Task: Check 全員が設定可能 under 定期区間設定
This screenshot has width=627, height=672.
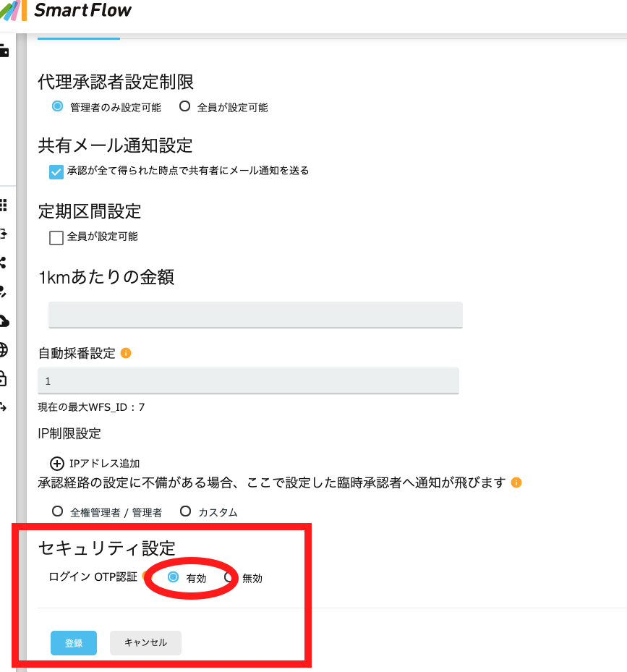Action: pos(56,237)
